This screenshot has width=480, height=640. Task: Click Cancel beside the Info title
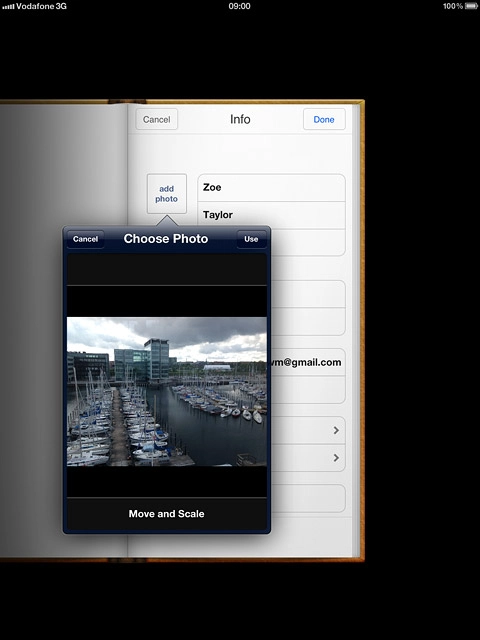point(156,119)
